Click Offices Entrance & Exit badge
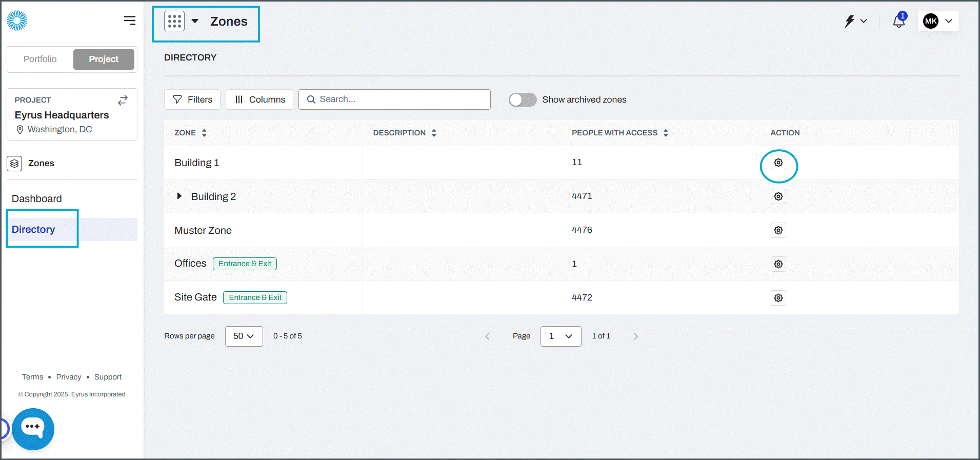This screenshot has width=980, height=460. [x=245, y=264]
